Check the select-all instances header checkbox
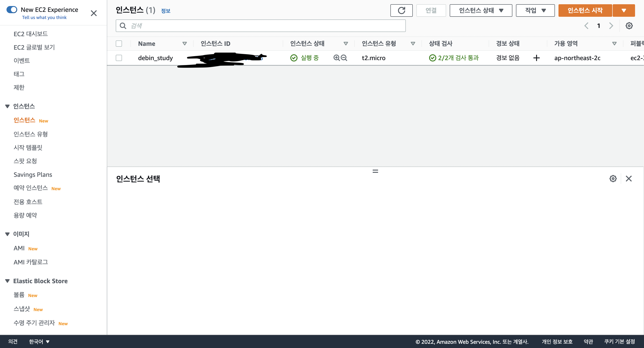The height and width of the screenshot is (348, 644). point(119,44)
